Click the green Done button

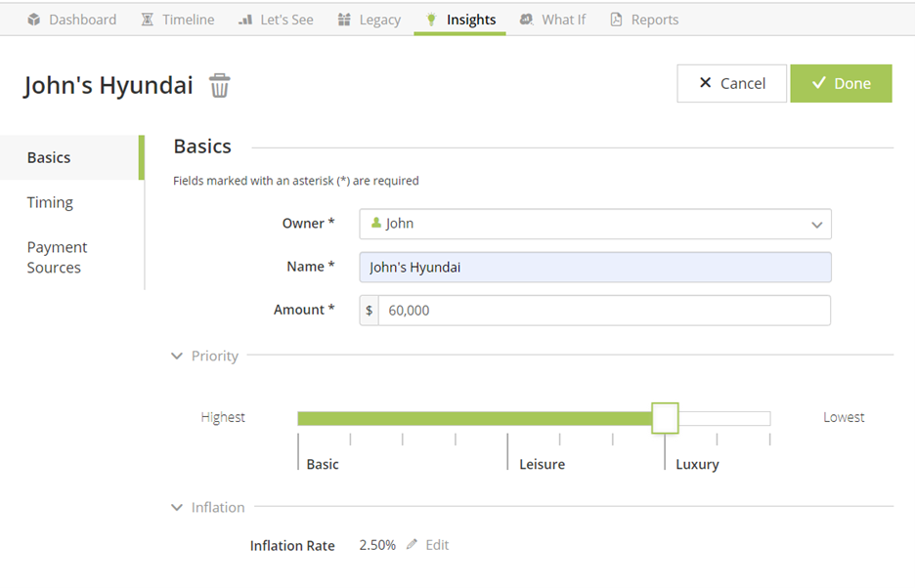[841, 84]
